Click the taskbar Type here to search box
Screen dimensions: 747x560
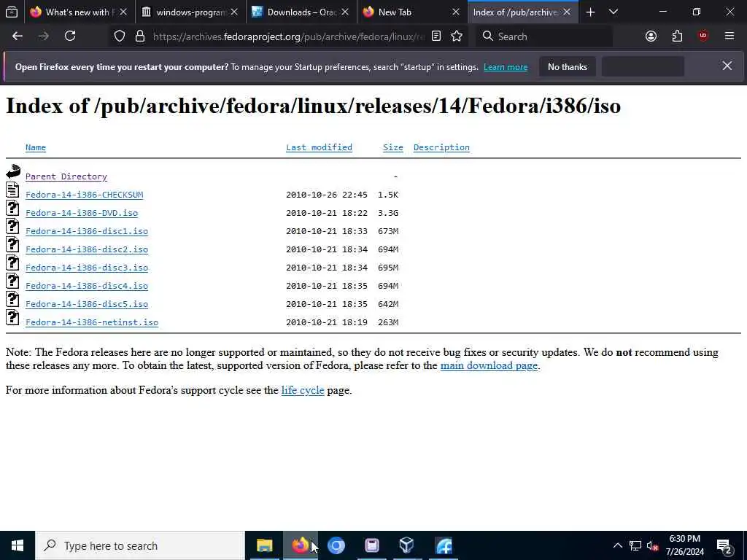[x=140, y=545]
